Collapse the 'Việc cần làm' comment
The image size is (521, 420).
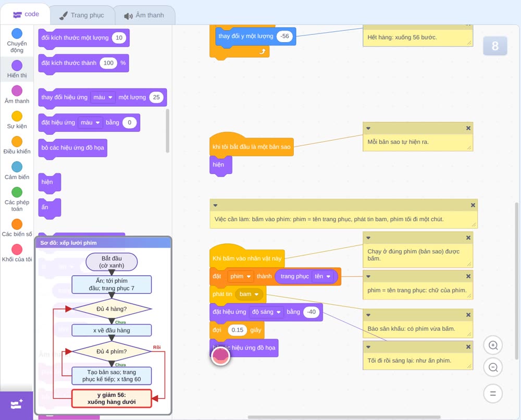point(215,205)
